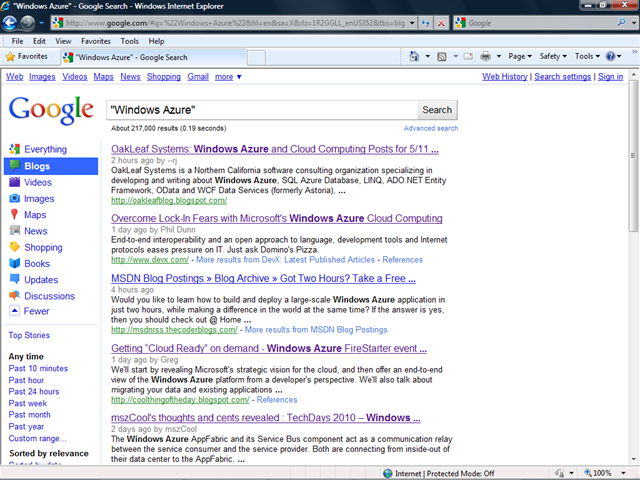
Task: Open the OakLeaf Systems result link
Action: click(x=275, y=149)
